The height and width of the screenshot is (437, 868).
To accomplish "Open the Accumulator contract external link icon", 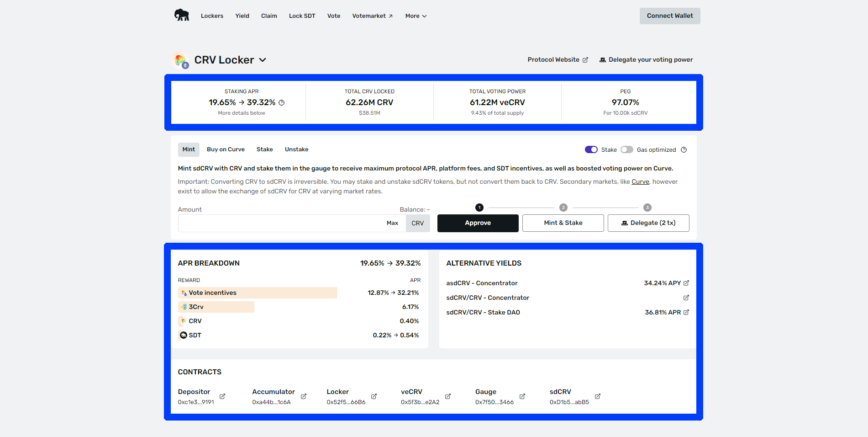I will coord(304,396).
